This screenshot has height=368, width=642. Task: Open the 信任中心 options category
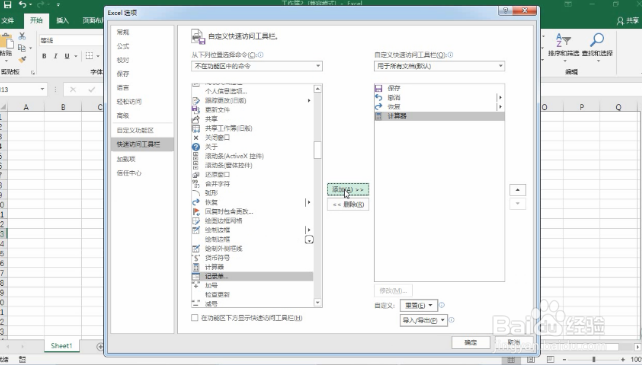pyautogui.click(x=129, y=173)
